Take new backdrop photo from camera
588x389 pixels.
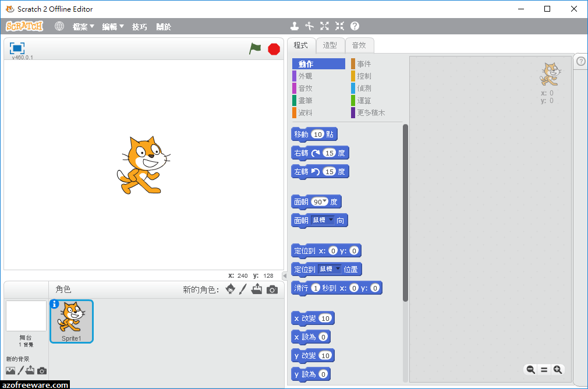(x=42, y=370)
